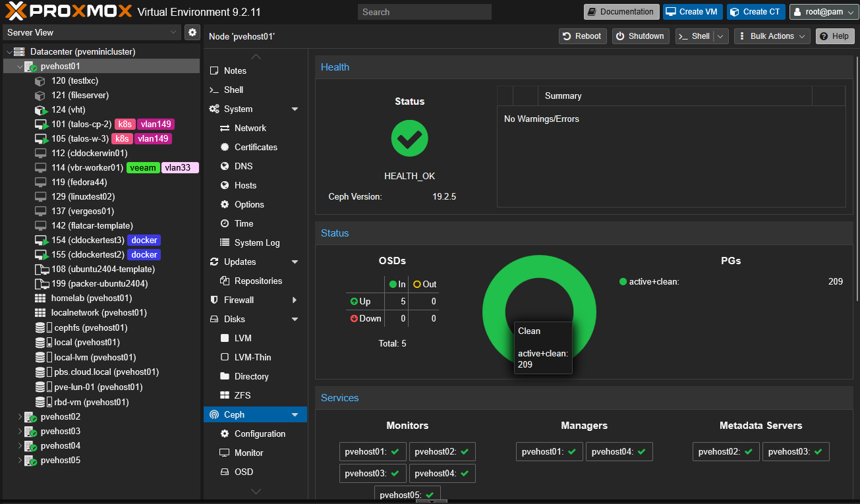The image size is (860, 504).
Task: Click the Certificates badge icon
Action: click(225, 147)
